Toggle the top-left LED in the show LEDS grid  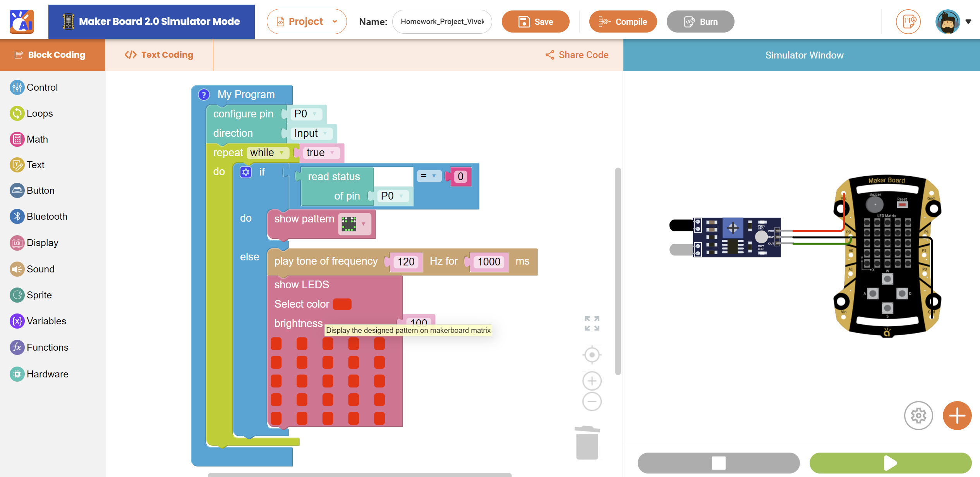point(276,344)
